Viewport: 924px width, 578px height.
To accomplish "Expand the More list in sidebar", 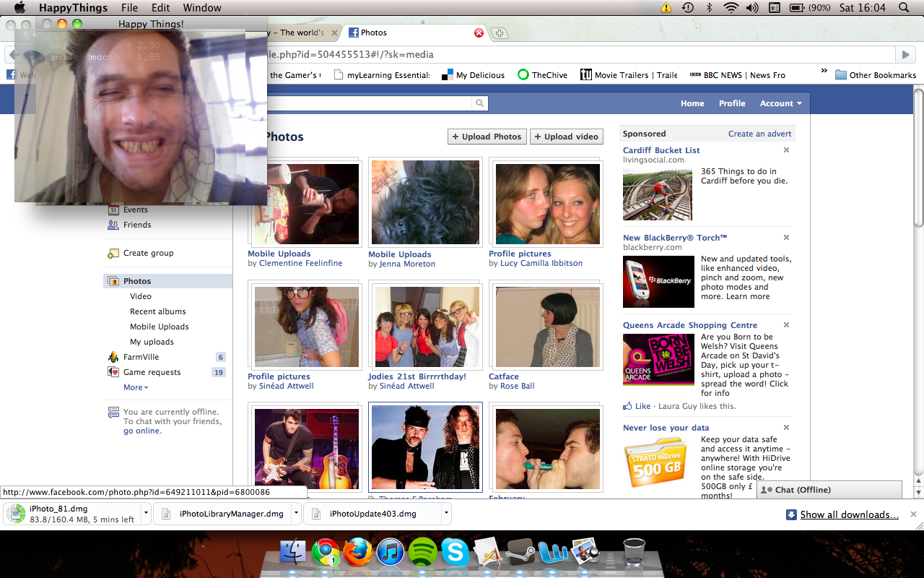I will point(135,387).
